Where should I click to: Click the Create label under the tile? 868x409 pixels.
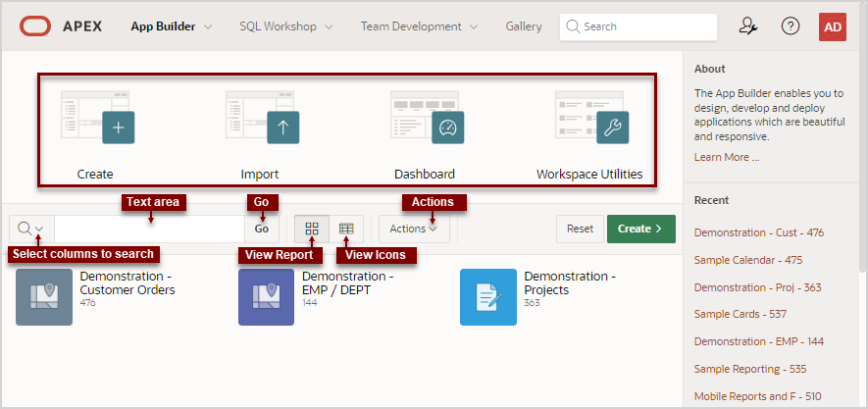click(x=95, y=175)
